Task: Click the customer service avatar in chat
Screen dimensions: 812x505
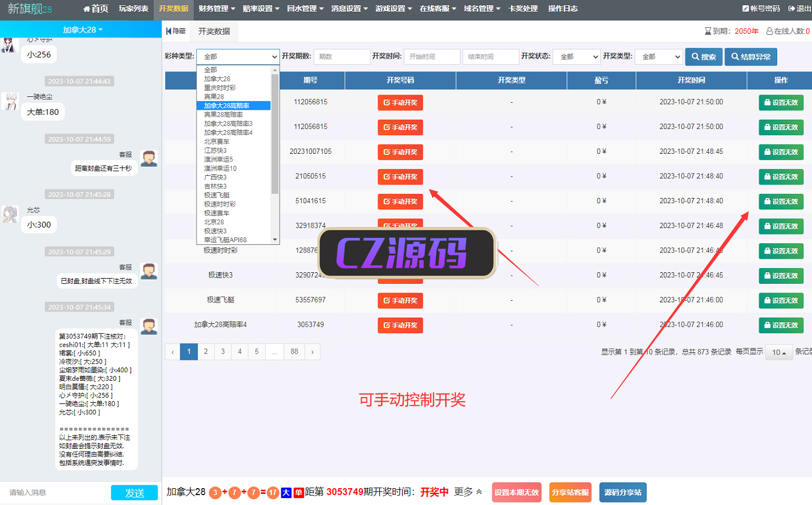Action: coord(149,158)
